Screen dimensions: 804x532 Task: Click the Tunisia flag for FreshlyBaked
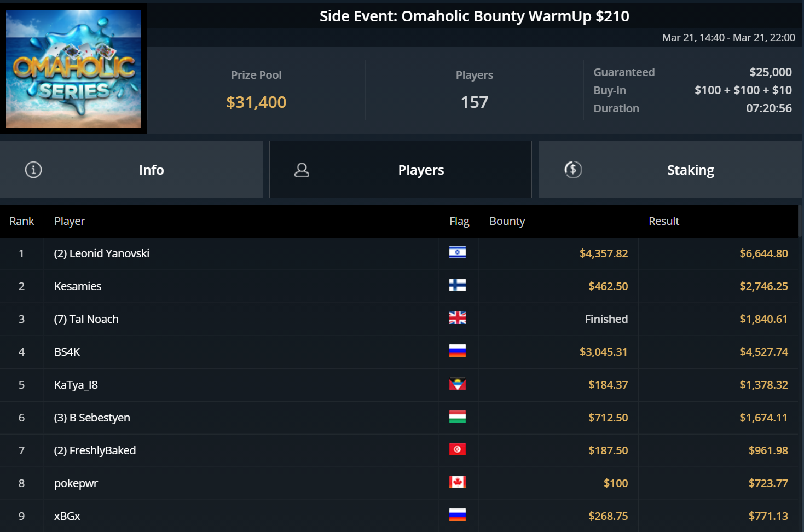click(458, 449)
